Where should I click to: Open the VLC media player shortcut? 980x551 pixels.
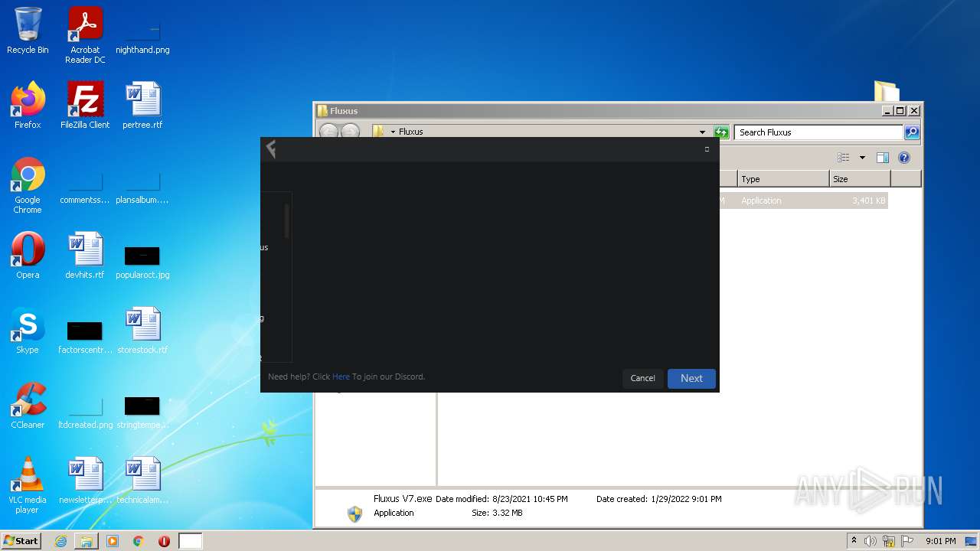point(28,485)
